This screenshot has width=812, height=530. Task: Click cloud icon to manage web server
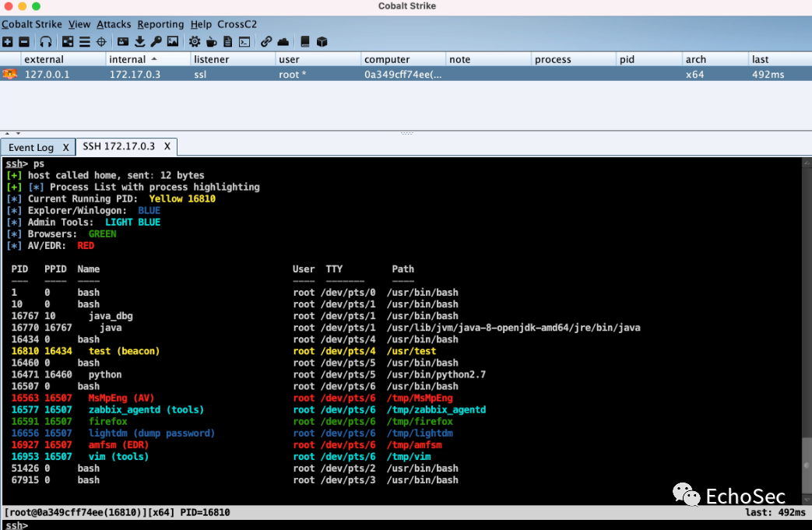(x=283, y=42)
